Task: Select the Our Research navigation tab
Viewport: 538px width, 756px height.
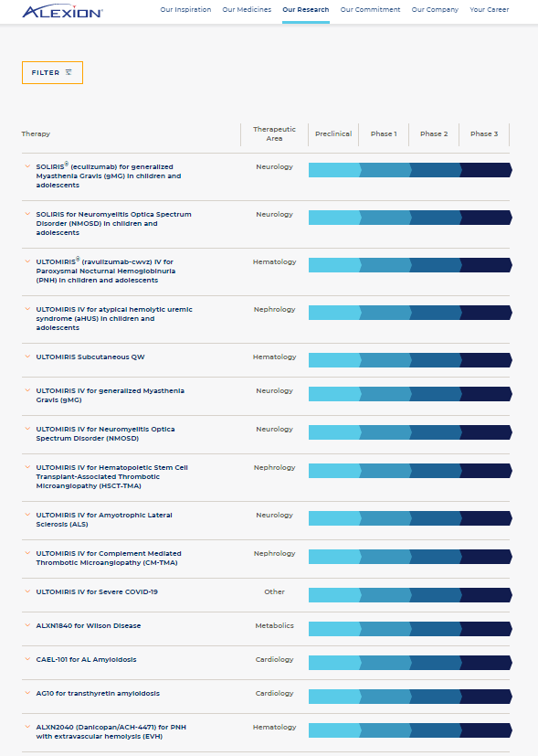Action: click(x=305, y=10)
